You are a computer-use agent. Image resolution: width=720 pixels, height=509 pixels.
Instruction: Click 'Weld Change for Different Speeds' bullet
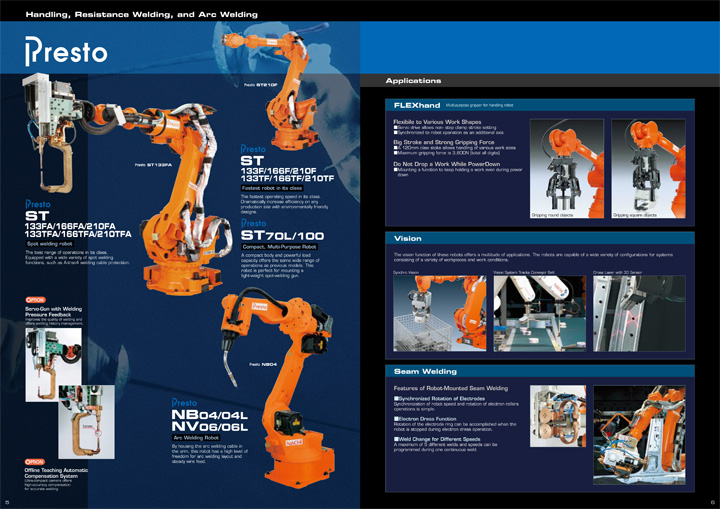[x=435, y=439]
